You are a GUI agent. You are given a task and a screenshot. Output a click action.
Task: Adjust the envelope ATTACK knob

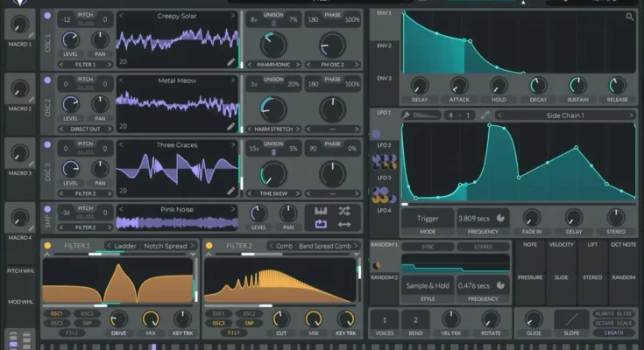click(x=459, y=85)
